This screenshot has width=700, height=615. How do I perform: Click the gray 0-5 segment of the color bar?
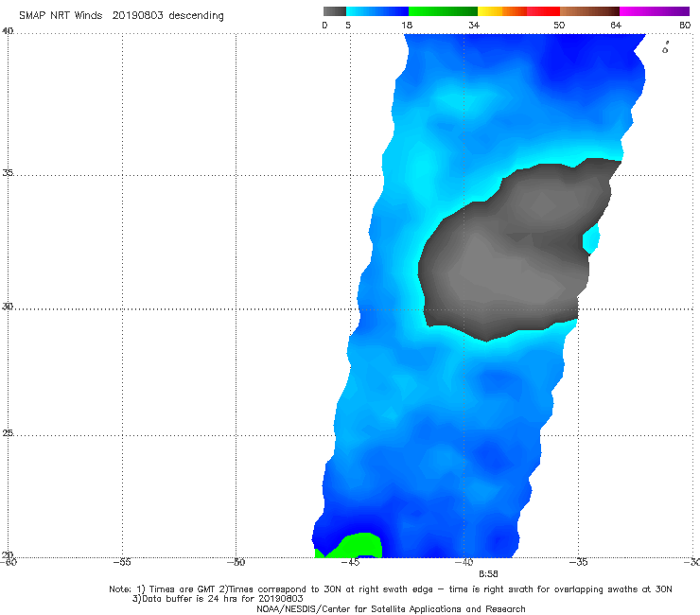tap(334, 11)
